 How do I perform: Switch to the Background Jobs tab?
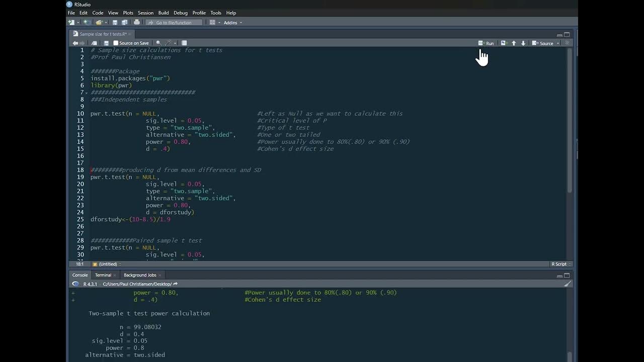pos(140,275)
